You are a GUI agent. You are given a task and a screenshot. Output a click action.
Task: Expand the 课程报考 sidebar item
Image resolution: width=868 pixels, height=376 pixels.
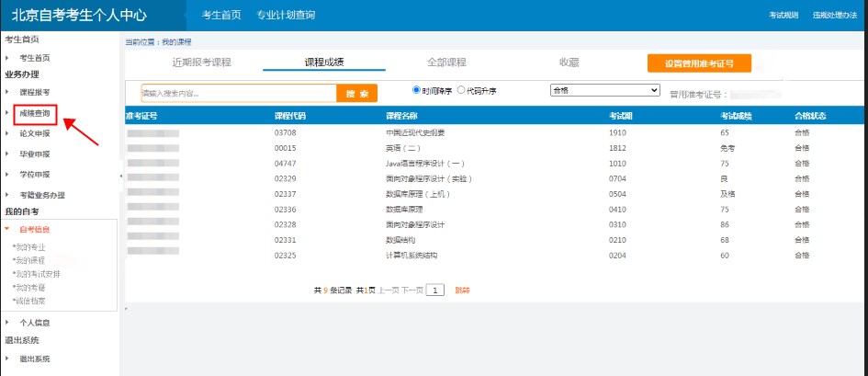[35, 93]
